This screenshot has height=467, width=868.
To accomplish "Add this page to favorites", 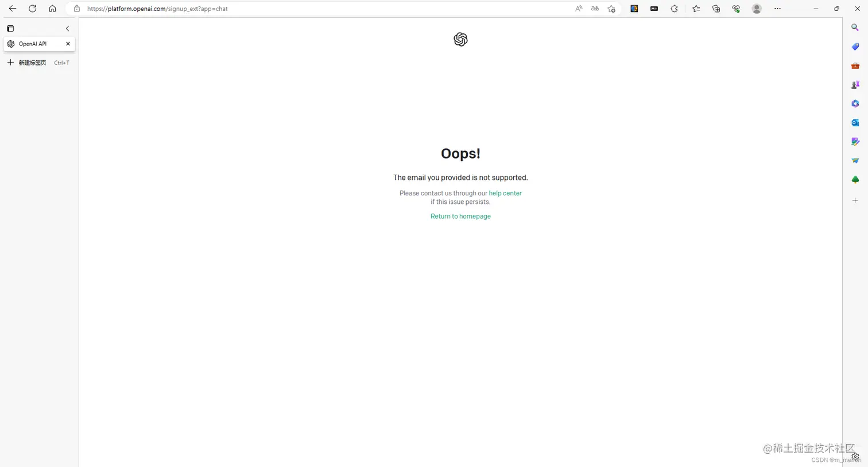I will (x=611, y=9).
